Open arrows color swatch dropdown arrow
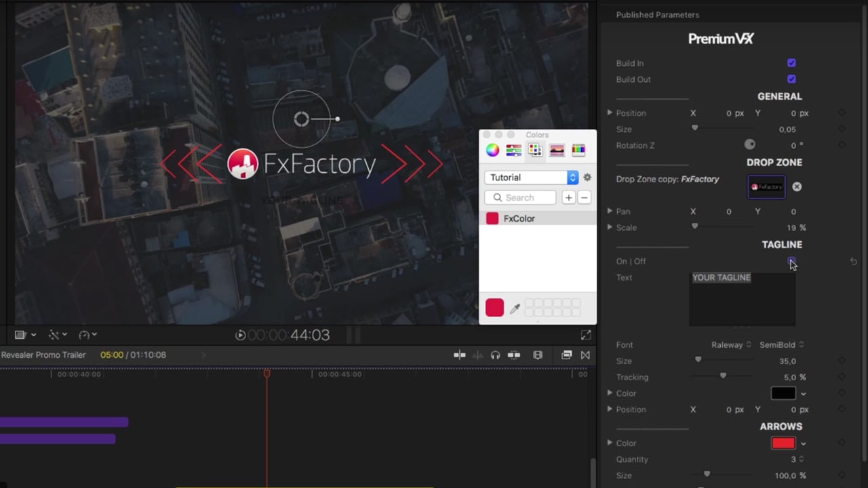 click(x=804, y=444)
